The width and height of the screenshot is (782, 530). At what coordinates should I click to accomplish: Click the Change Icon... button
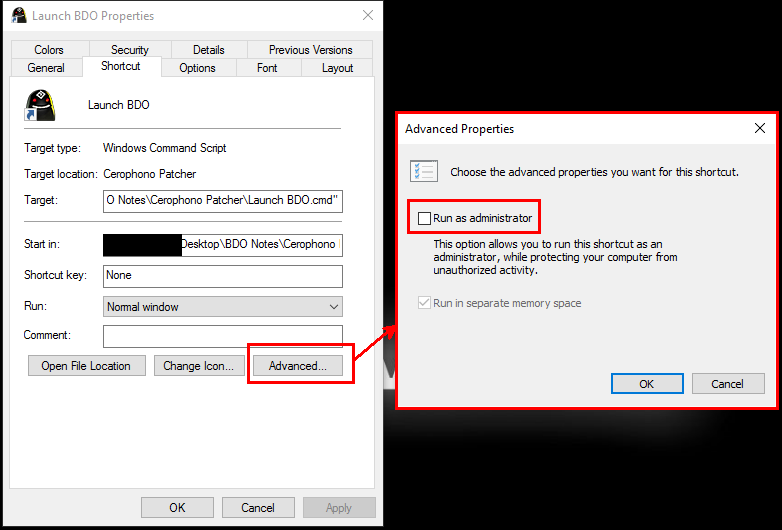pyautogui.click(x=198, y=366)
